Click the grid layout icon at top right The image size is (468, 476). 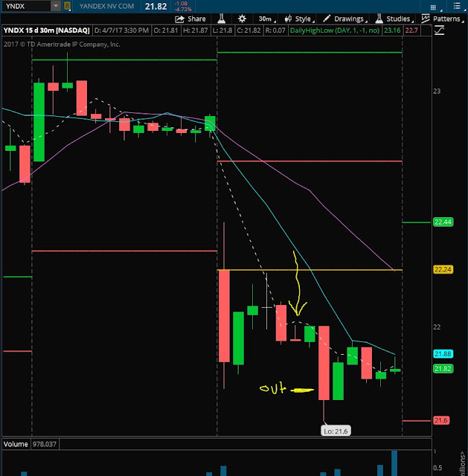(434, 7)
